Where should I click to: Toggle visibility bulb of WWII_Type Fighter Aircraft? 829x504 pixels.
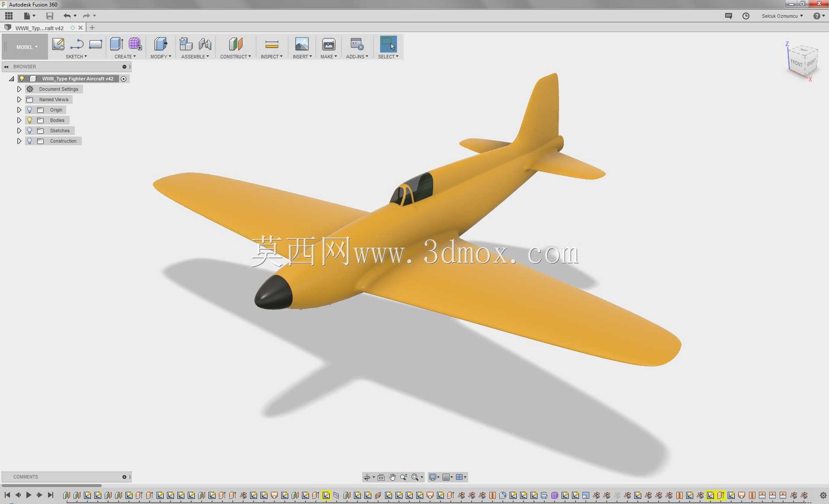pyautogui.click(x=22, y=79)
